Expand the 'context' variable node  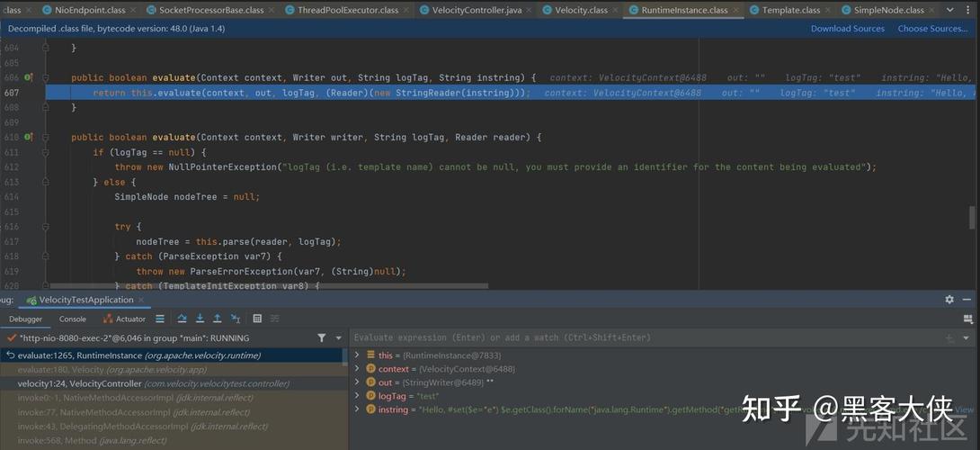click(x=357, y=369)
